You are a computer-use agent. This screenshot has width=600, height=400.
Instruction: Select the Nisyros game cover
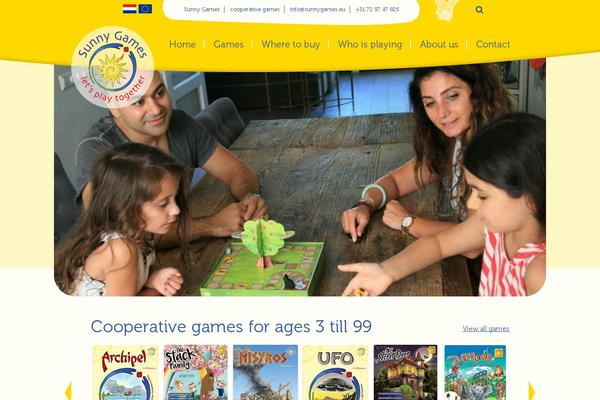pyautogui.click(x=265, y=372)
